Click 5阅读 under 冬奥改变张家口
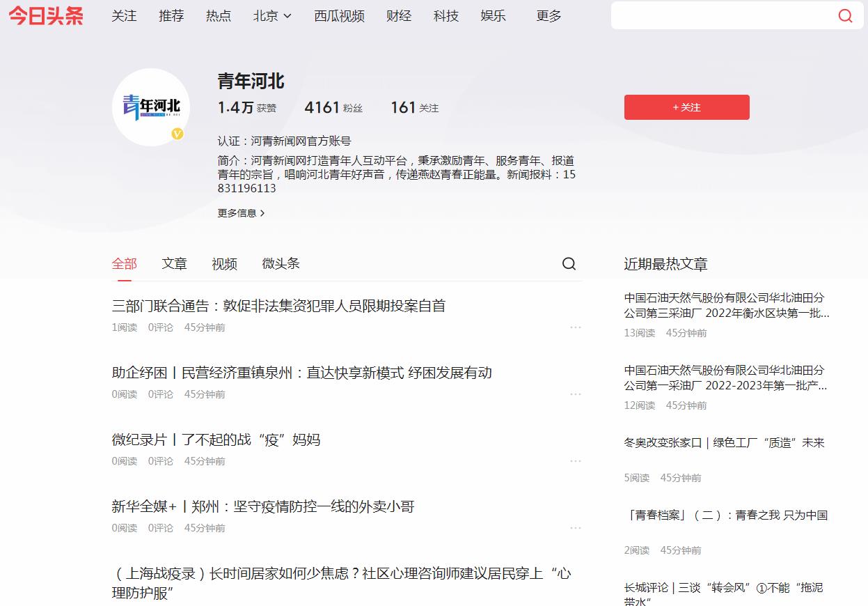Screen dimensions: 868x606 637,478
